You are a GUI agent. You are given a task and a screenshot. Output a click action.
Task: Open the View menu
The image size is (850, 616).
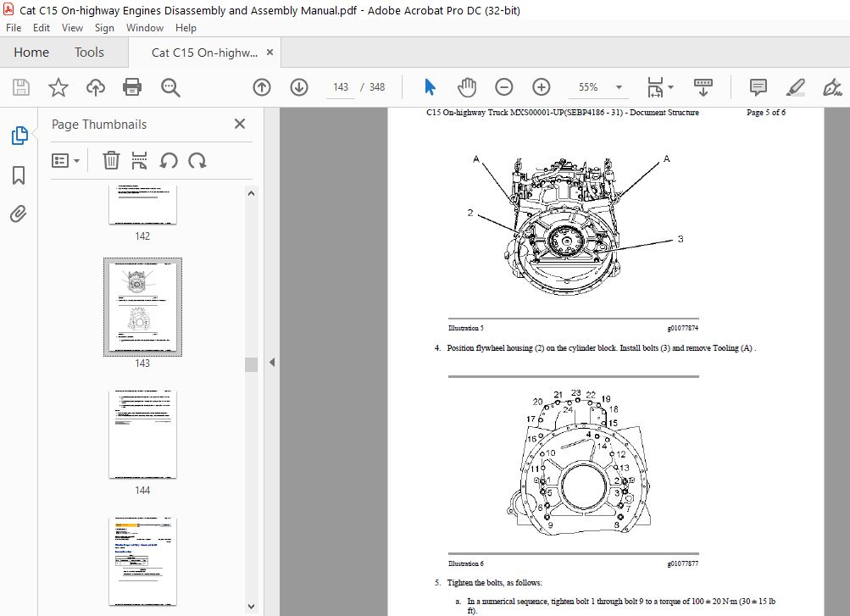pos(72,28)
